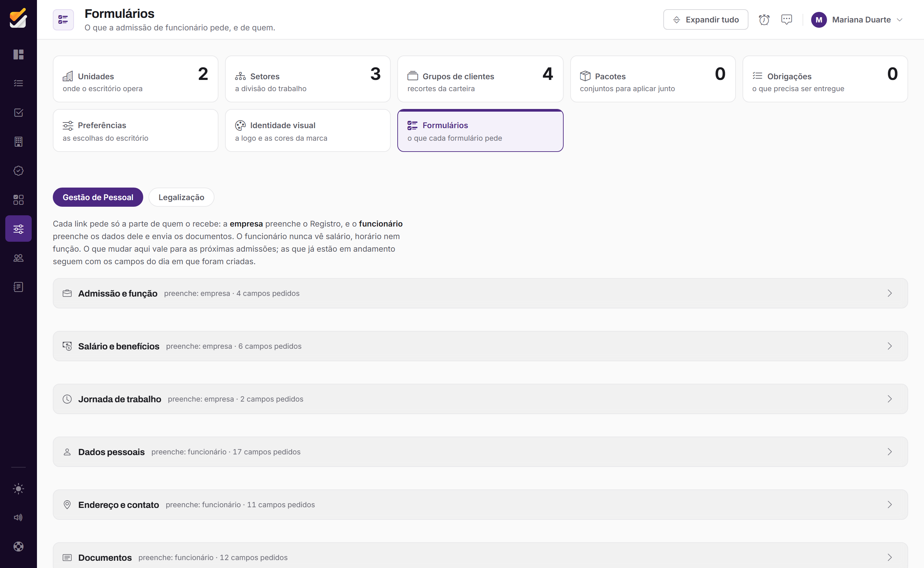The image size is (924, 568).
Task: Open the Identidade visual card
Action: point(308,130)
